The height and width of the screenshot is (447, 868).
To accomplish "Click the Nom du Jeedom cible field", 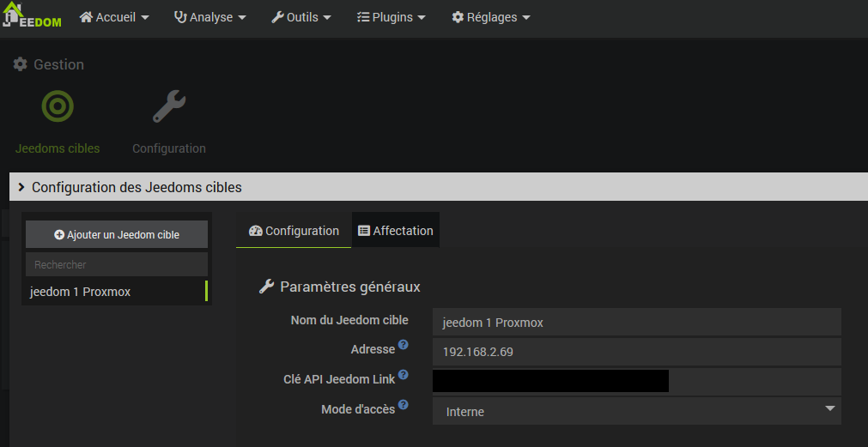I will pyautogui.click(x=636, y=322).
